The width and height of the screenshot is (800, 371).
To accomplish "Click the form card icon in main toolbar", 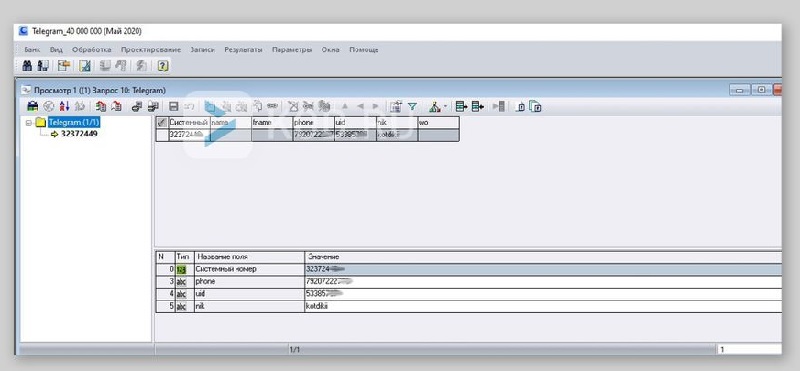I will coord(64,65).
